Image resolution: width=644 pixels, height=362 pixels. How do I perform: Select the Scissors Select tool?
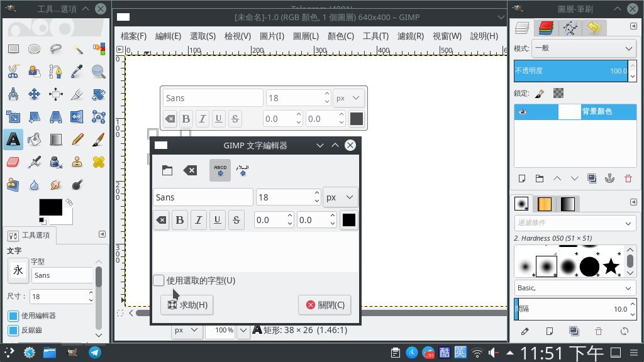[x=13, y=72]
